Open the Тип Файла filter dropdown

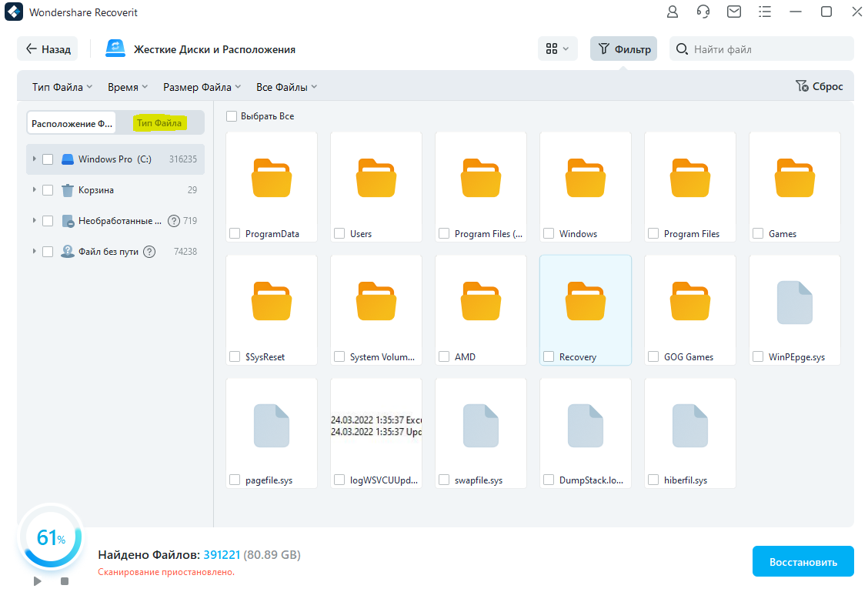(62, 87)
